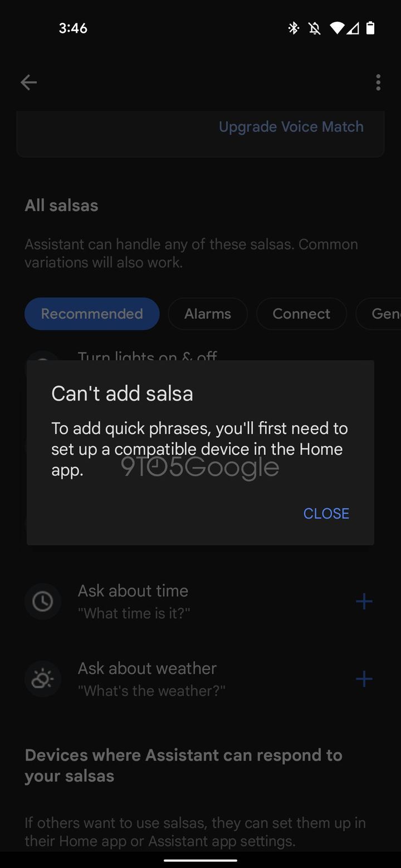Switch to the Connect filter chip
Image resolution: width=401 pixels, height=868 pixels.
pyautogui.click(x=301, y=314)
